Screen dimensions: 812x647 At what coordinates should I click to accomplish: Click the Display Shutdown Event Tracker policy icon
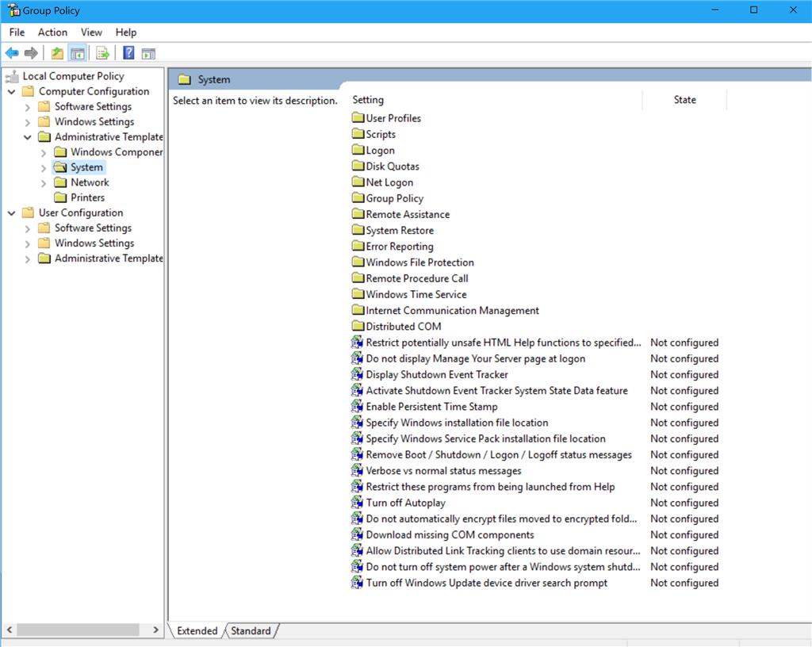(x=358, y=373)
